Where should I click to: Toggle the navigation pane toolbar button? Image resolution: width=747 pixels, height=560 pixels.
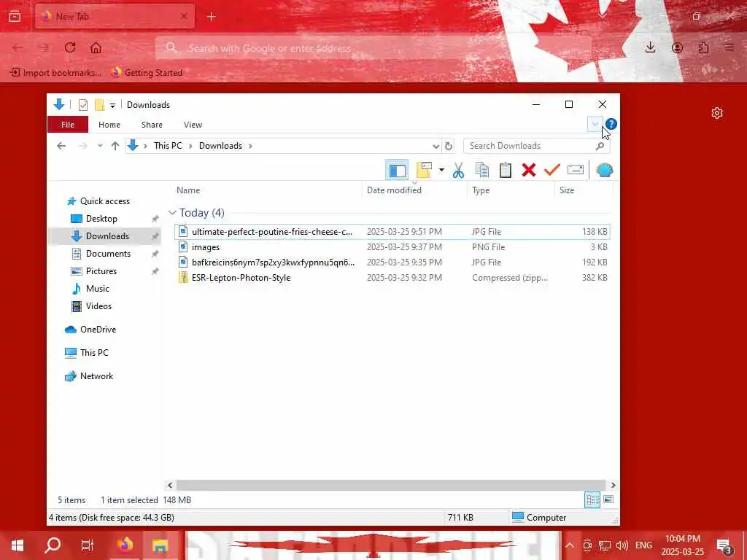click(x=397, y=170)
